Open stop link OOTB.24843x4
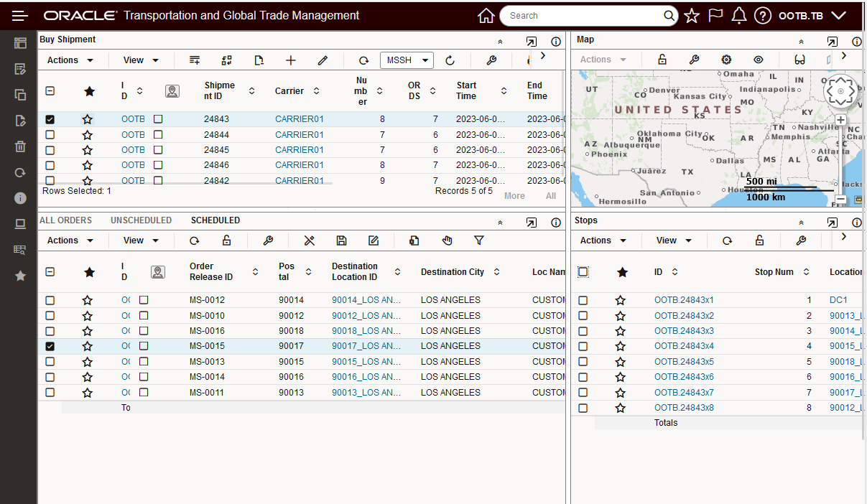 coord(684,346)
